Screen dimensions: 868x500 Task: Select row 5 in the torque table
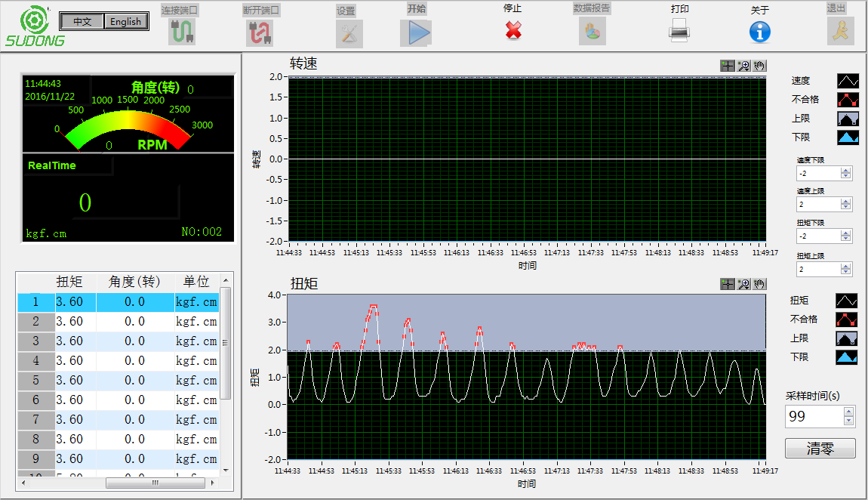click(x=121, y=381)
